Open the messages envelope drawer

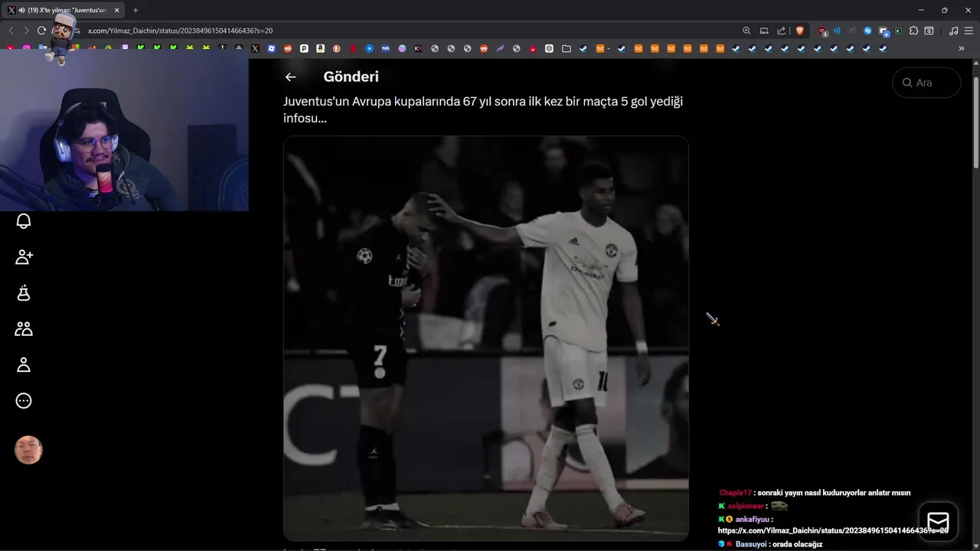point(938,521)
